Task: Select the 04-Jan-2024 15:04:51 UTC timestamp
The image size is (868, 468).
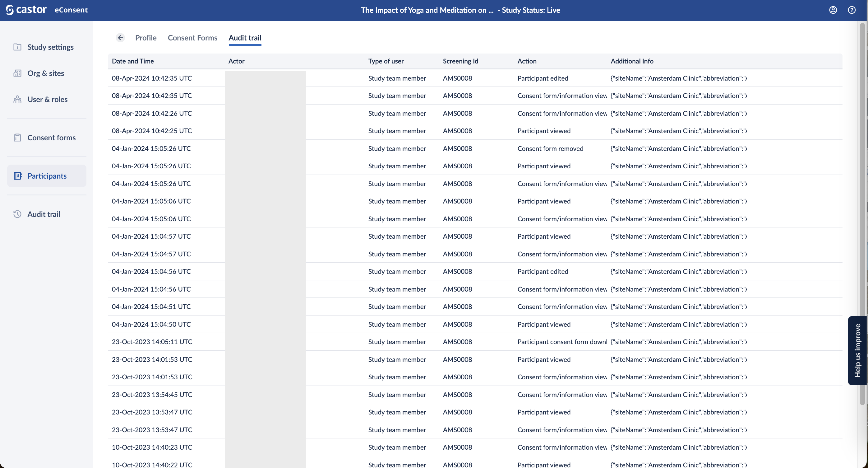Action: (x=151, y=307)
